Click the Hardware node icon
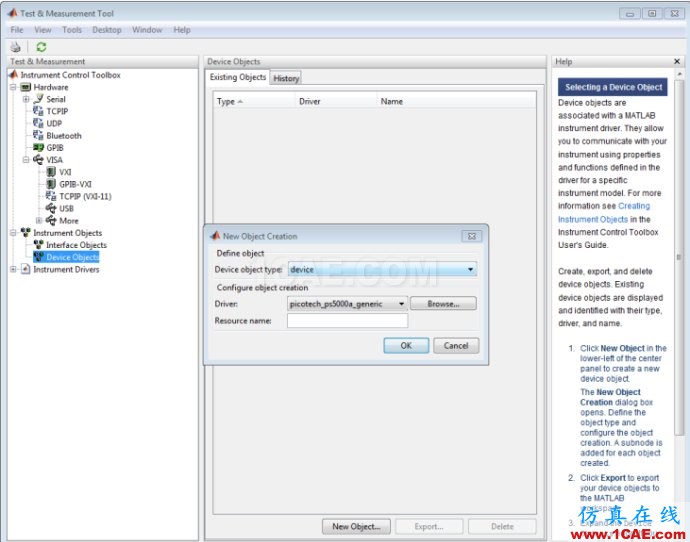This screenshot has height=542, width=690. (x=26, y=87)
